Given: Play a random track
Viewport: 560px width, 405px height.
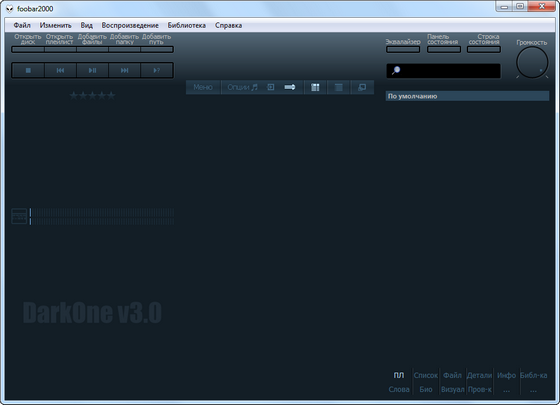Looking at the screenshot, I should [157, 70].
